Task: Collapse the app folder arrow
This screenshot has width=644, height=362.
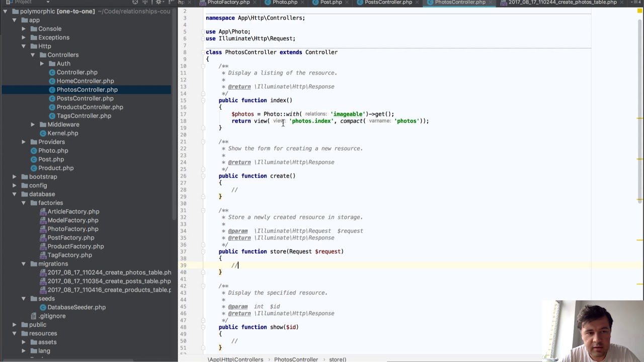Action: pos(15,20)
